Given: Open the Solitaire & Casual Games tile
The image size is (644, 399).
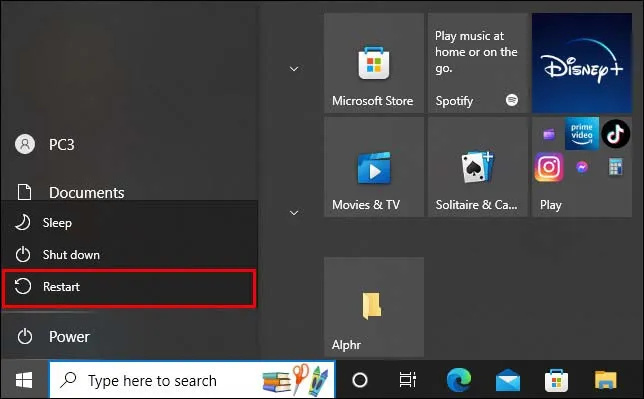Looking at the screenshot, I should (x=478, y=167).
